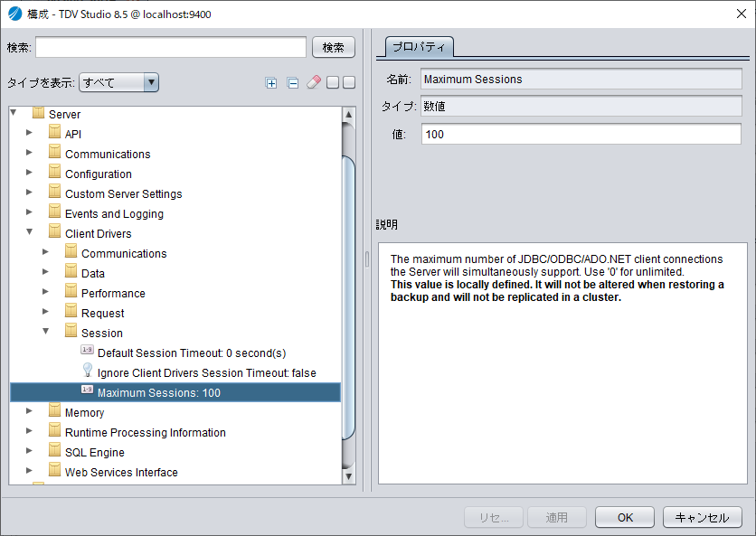Click the Client Drivers folder icon
This screenshot has width=756, height=536.
[55, 231]
